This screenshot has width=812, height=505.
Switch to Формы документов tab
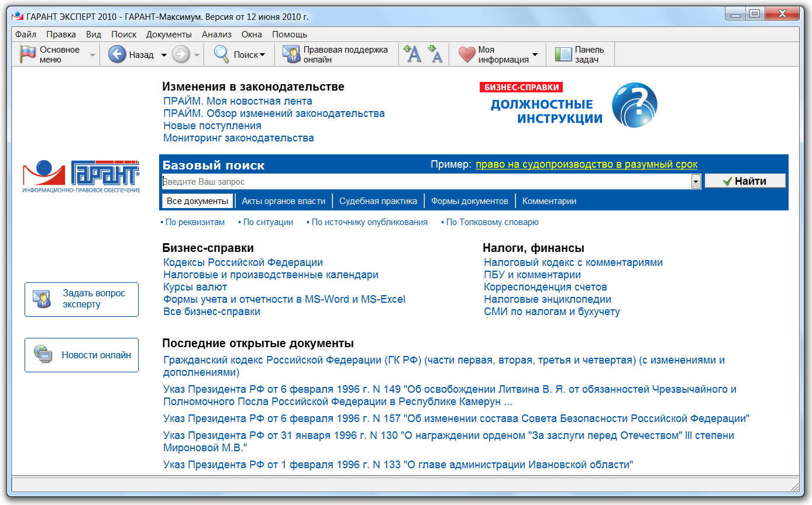(470, 201)
